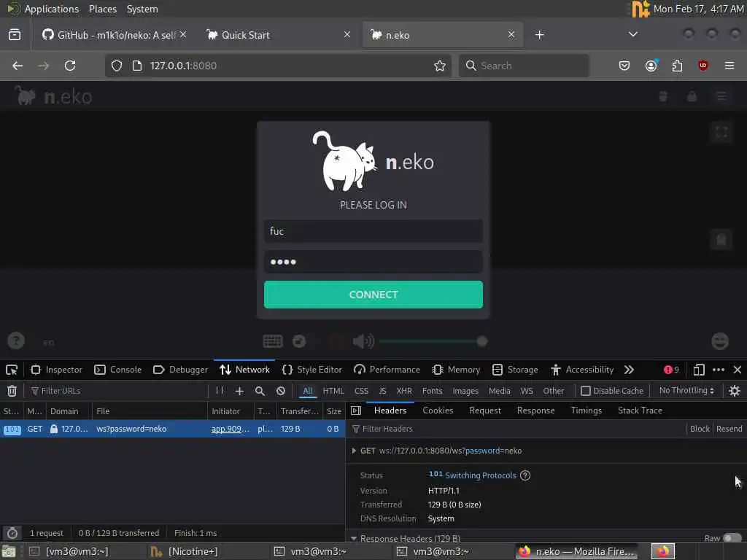The image size is (747, 560).
Task: Search network requests magnifier icon
Action: coord(260,391)
